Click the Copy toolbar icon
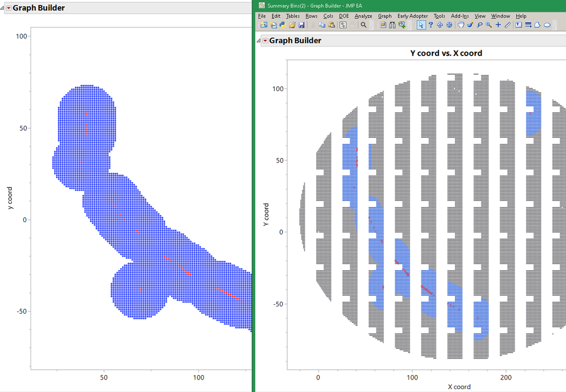Viewport: 566px width, 392px height. tap(322, 25)
